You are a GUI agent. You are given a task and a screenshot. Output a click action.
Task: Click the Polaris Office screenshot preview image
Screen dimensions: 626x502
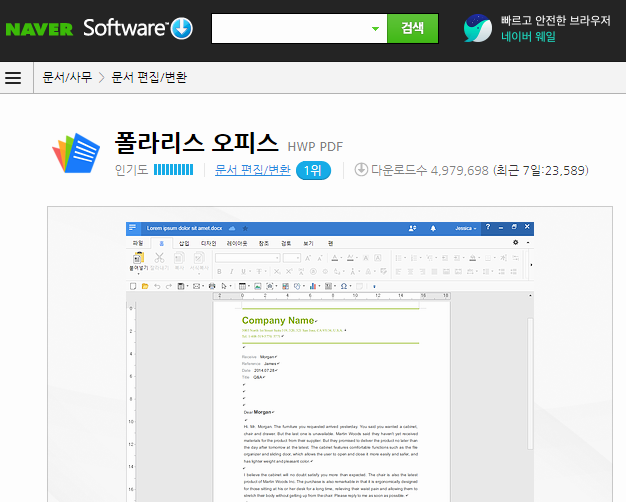click(x=330, y=361)
